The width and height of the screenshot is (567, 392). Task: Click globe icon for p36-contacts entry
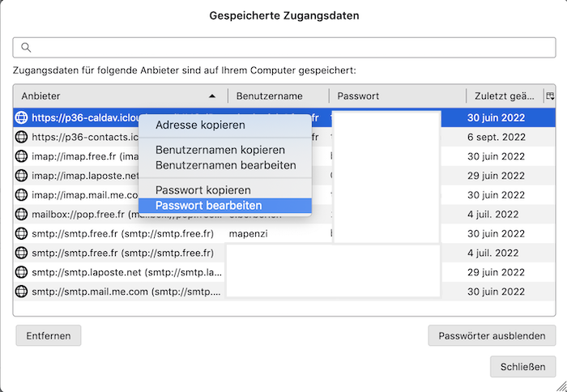pos(21,137)
